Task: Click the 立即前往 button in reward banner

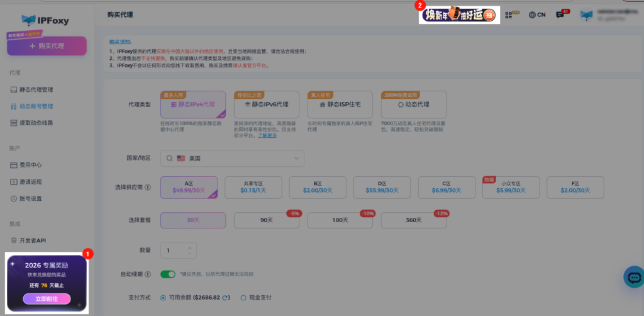Action: click(x=47, y=298)
